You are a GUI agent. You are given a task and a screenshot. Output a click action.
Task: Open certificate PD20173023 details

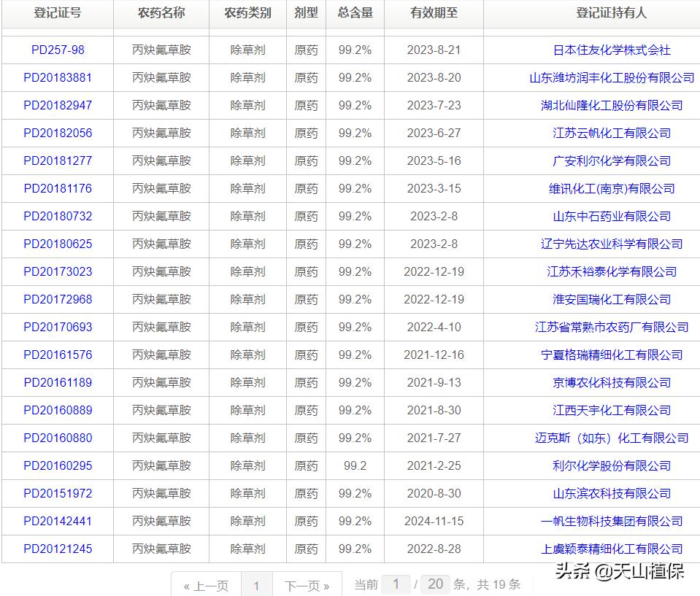(58, 272)
